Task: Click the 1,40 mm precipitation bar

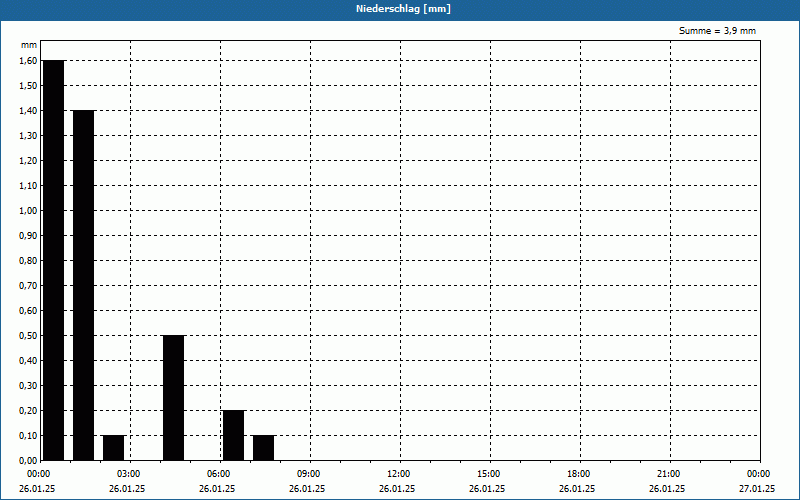Action: [84, 285]
